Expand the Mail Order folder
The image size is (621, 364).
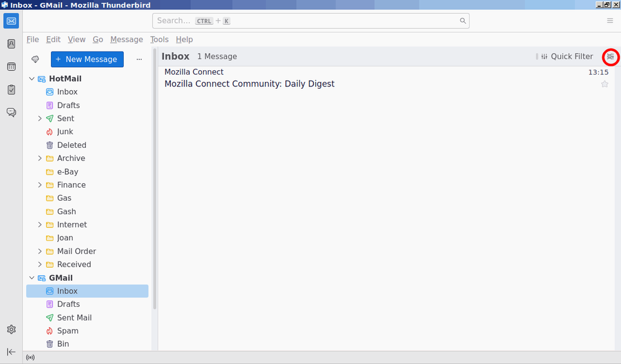(x=40, y=252)
